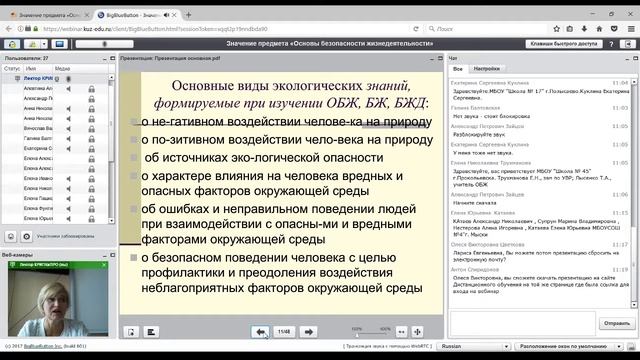The image size is (640, 360).
Task: Close the lecturer webcam video
Action: coord(104,265)
